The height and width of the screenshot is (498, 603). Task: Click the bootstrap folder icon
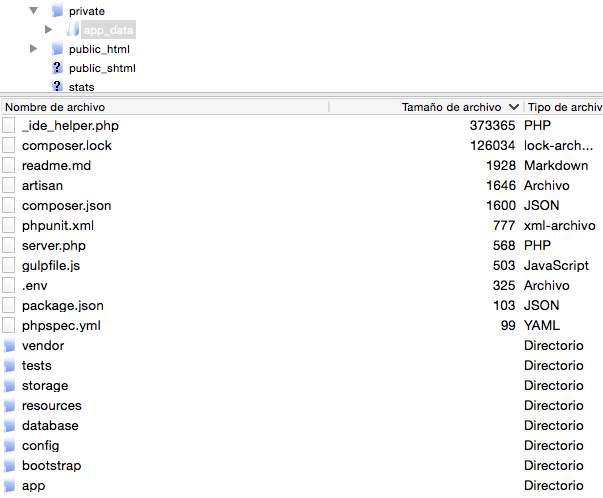pos(9,466)
